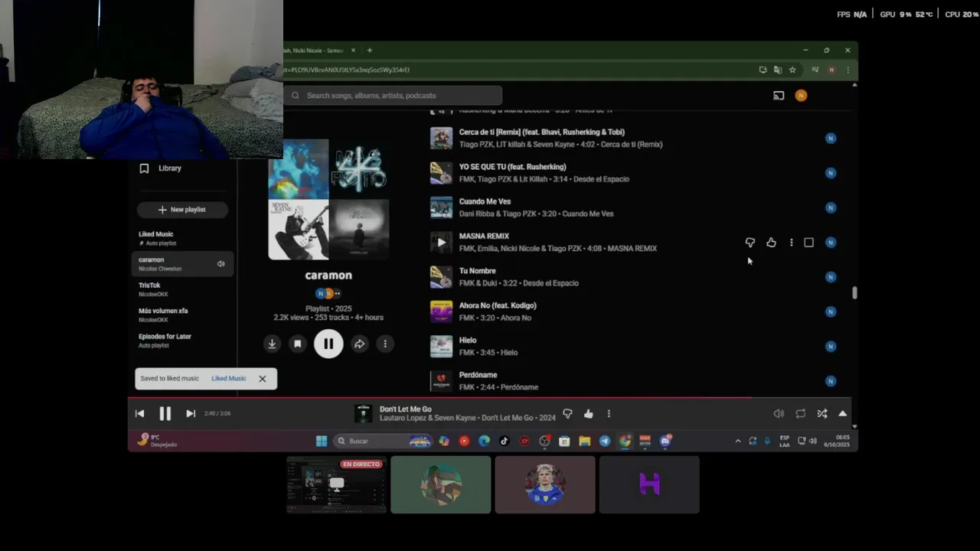Image resolution: width=980 pixels, height=551 pixels.
Task: Open the MASNA REMIX more actions menu
Action: click(791, 243)
